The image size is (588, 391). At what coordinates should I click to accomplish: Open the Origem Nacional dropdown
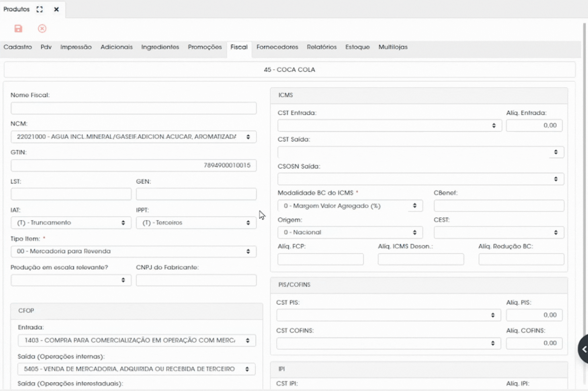pos(350,232)
